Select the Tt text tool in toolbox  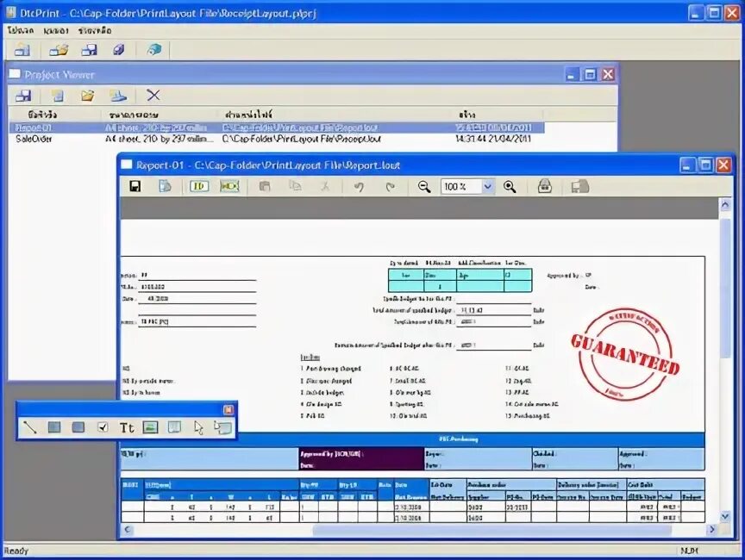[x=127, y=427]
